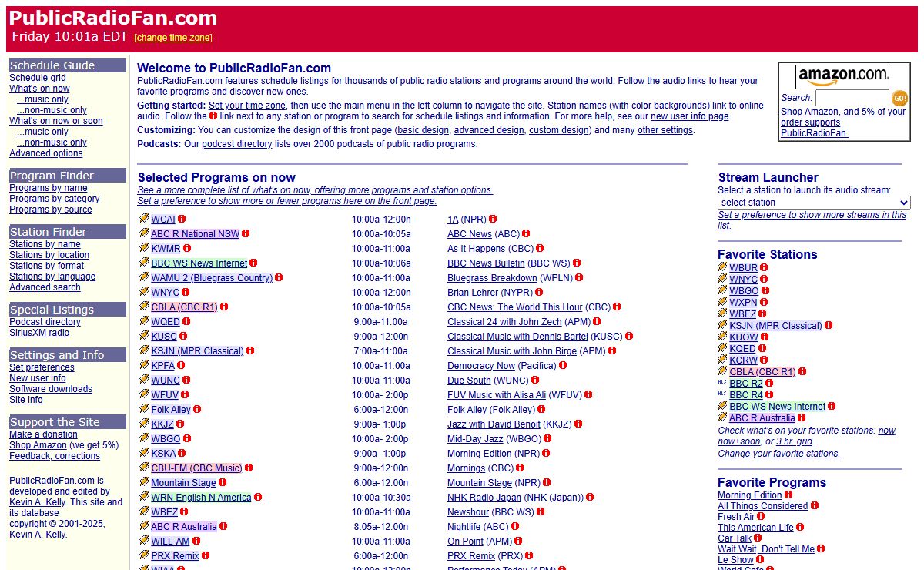
Task: Choose the advanced design link
Action: coord(489,130)
